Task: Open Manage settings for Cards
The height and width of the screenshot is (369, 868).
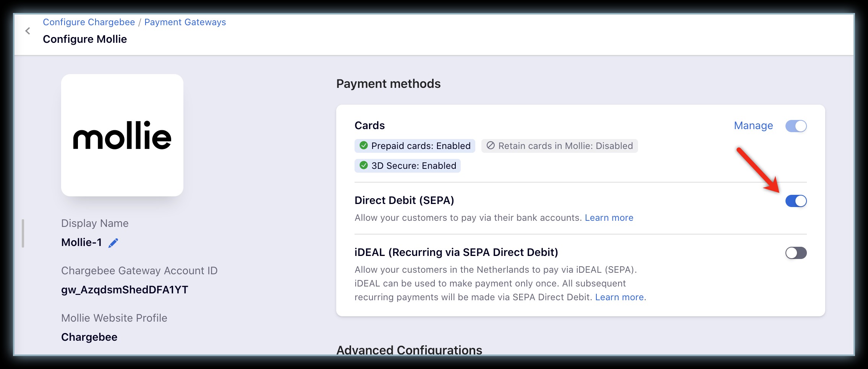Action: [753, 126]
